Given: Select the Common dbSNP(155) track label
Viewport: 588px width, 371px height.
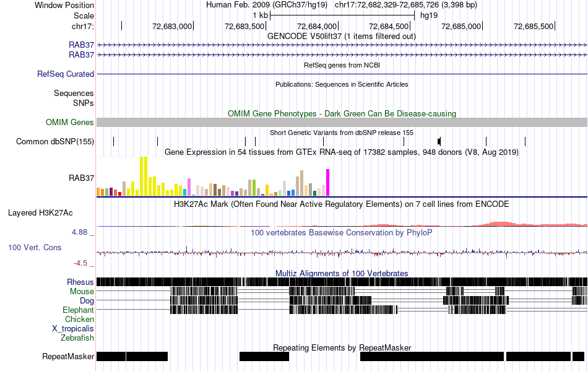Looking at the screenshot, I should (x=55, y=141).
